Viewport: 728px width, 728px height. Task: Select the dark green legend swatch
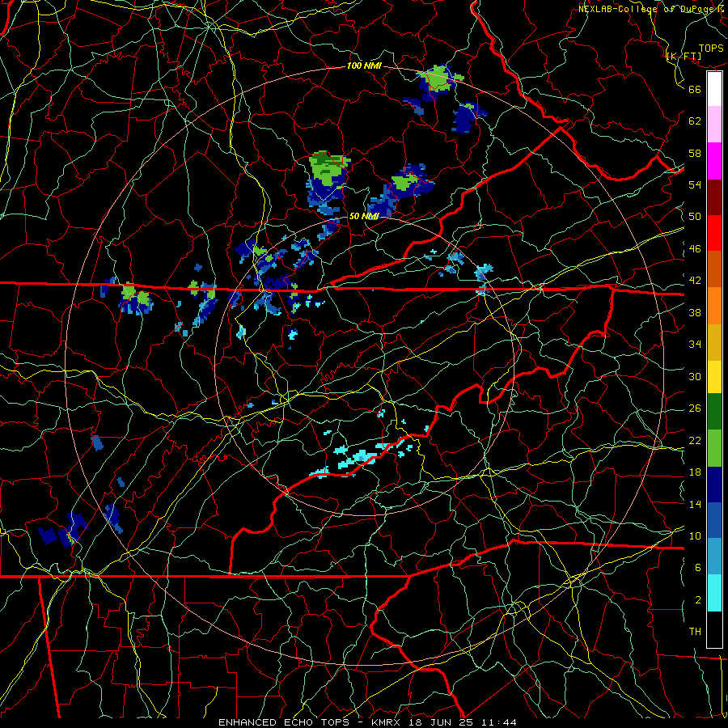[714, 412]
